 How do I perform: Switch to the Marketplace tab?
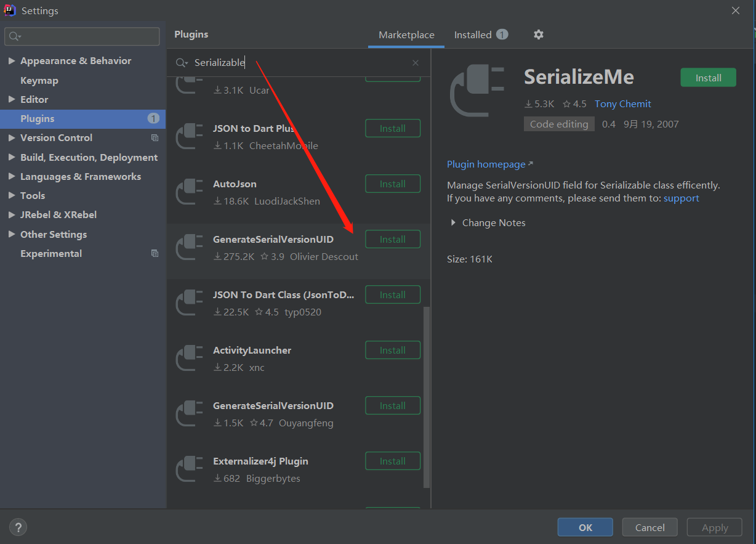click(406, 35)
